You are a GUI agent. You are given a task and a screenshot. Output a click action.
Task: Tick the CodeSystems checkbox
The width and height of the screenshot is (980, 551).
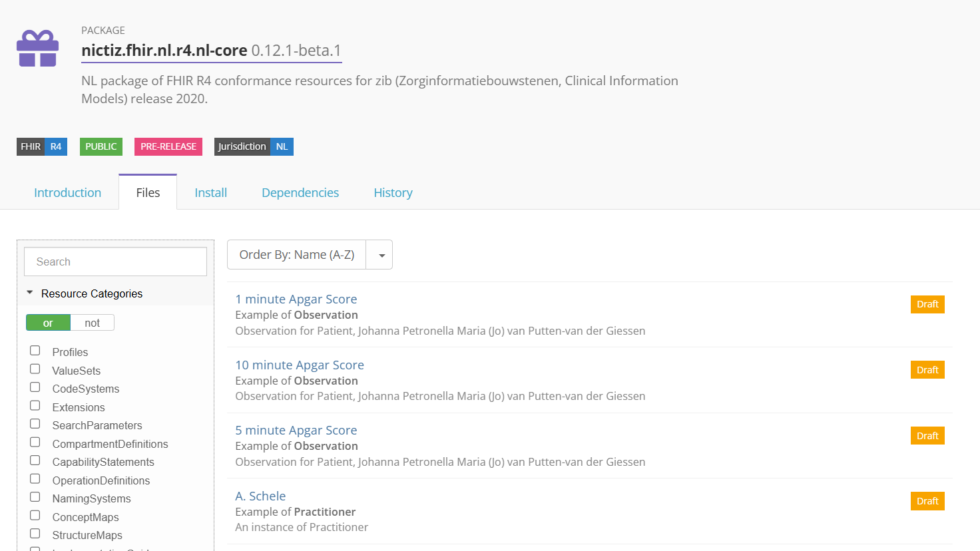click(x=35, y=387)
